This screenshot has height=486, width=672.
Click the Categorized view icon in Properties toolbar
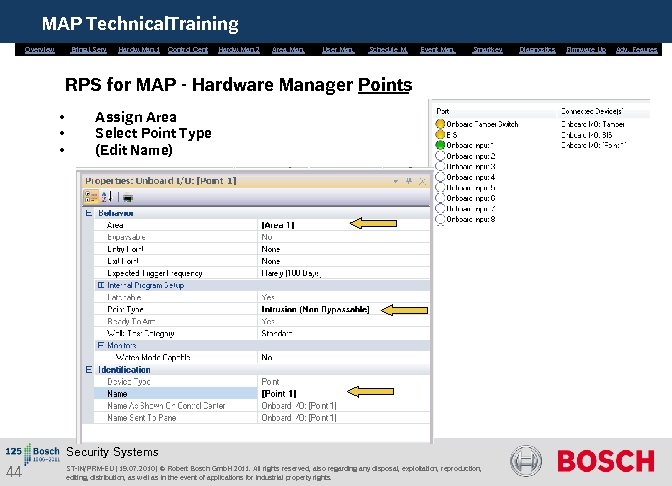click(91, 197)
